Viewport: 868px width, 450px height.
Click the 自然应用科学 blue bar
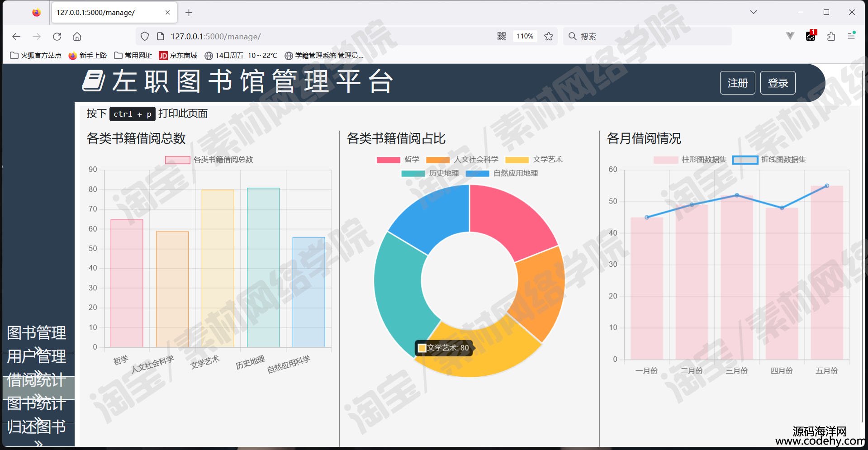[308, 292]
